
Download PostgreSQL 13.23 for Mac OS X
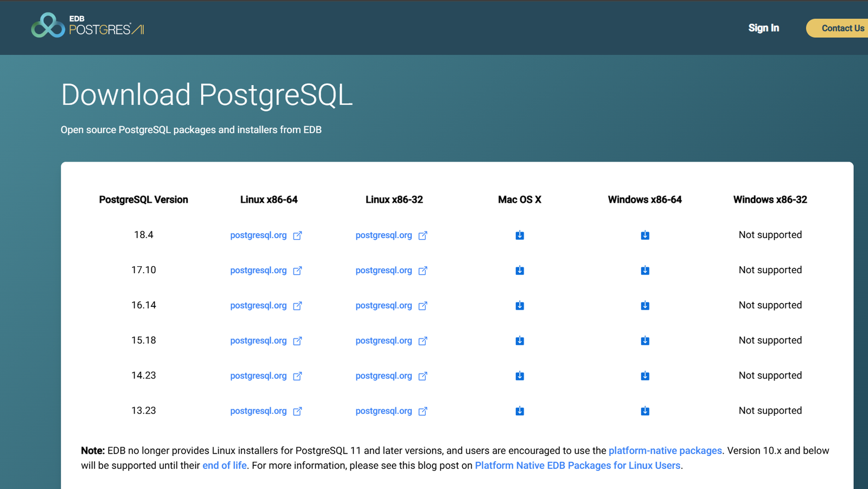[x=520, y=411]
